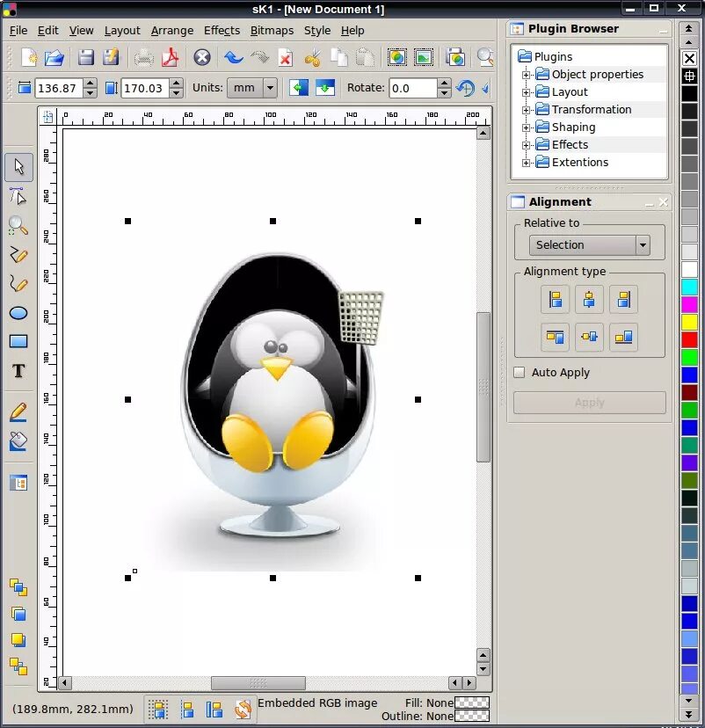The image size is (705, 728).
Task: Click the Plugins root folder
Action: (545, 56)
